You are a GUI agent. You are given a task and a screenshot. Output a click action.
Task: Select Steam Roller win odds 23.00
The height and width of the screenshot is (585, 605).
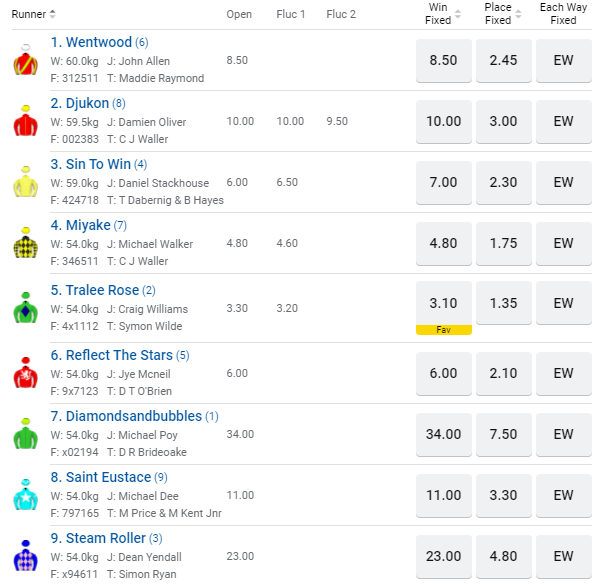click(x=443, y=557)
